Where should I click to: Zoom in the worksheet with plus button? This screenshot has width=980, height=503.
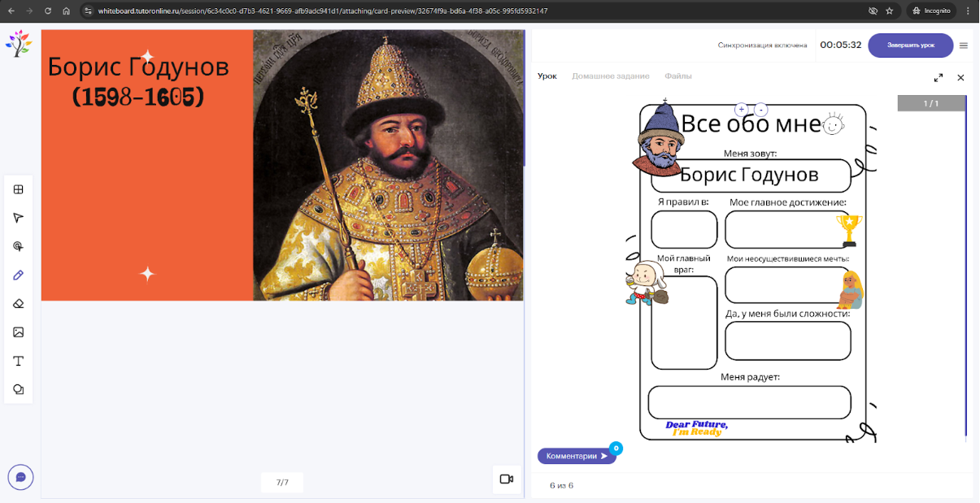pyautogui.click(x=741, y=109)
